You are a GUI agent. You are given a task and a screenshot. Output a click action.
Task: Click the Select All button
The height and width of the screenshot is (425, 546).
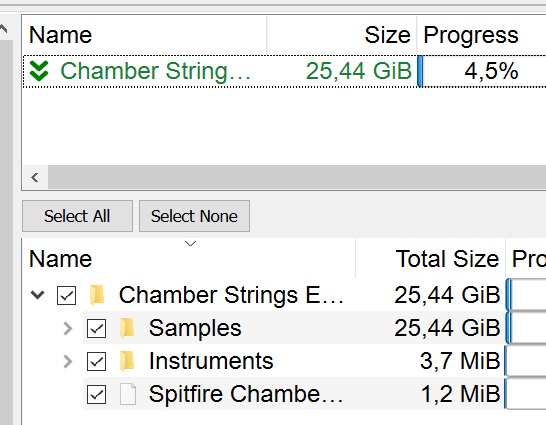click(77, 216)
